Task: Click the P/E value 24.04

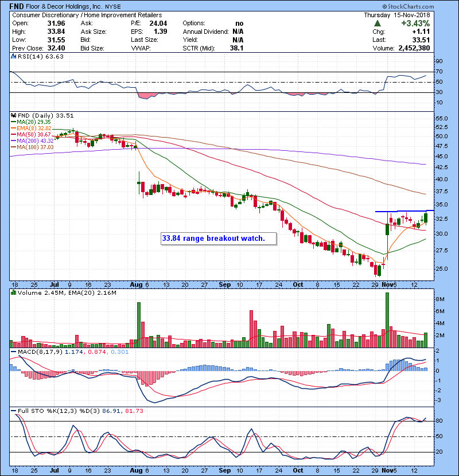Action: click(x=158, y=24)
